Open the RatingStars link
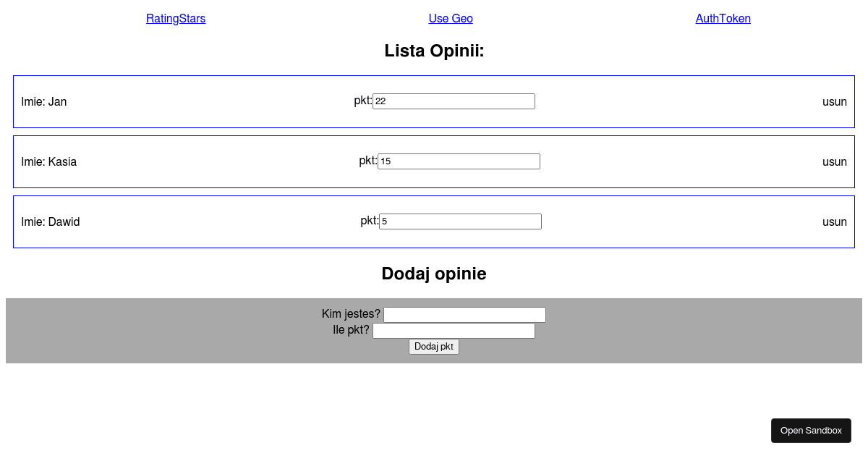 [x=176, y=19]
